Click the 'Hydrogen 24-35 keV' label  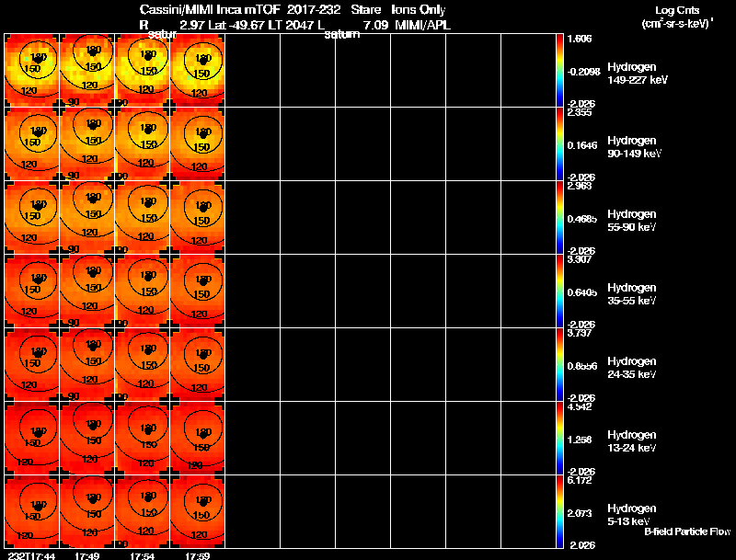point(632,368)
